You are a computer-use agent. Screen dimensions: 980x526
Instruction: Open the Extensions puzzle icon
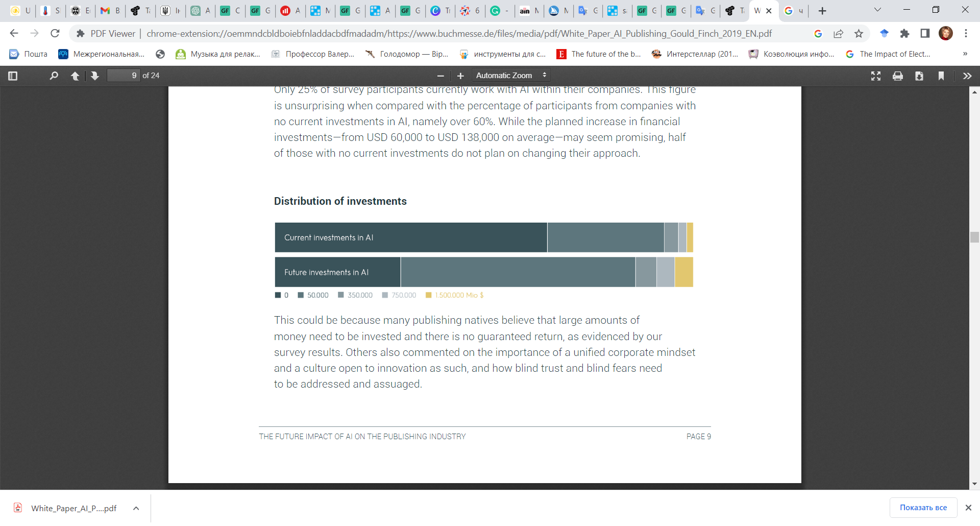[904, 33]
